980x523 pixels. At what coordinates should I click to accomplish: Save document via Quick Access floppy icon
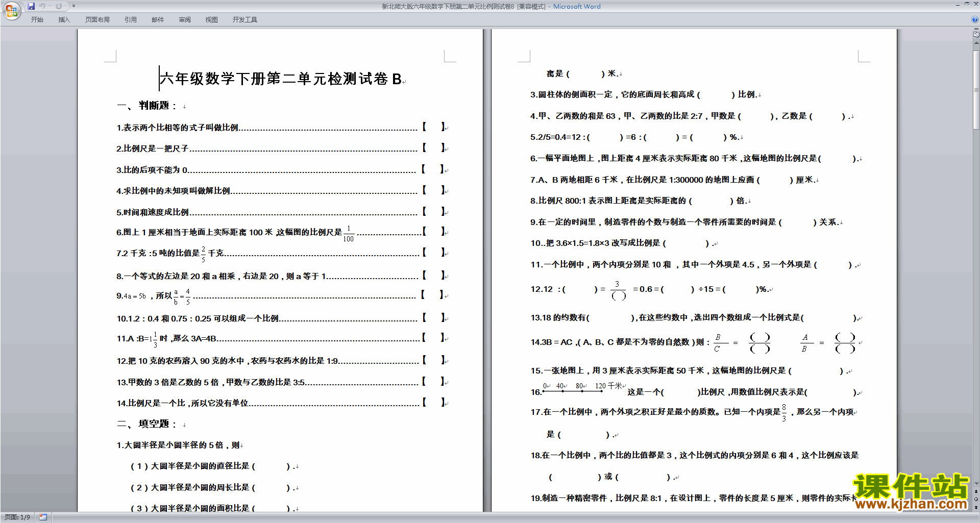(x=31, y=6)
